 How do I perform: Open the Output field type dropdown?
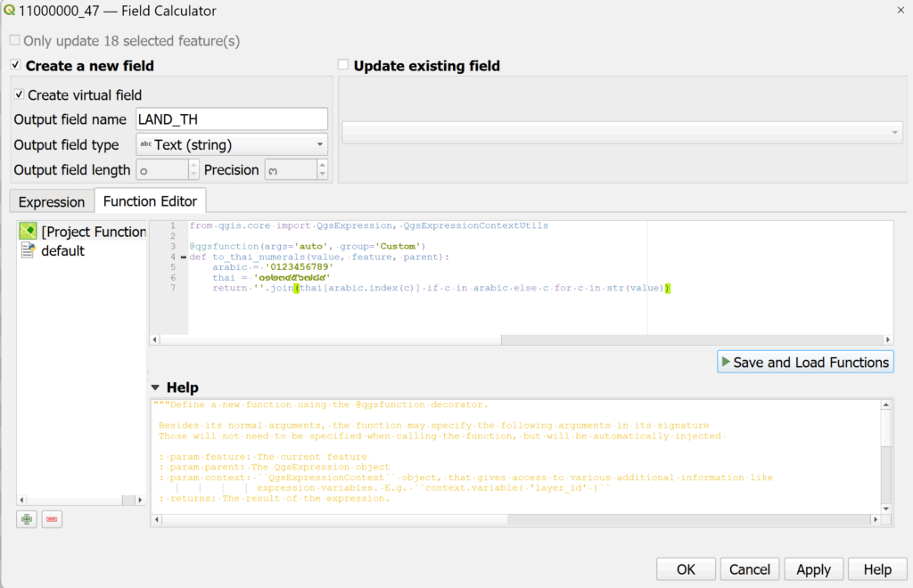(232, 144)
